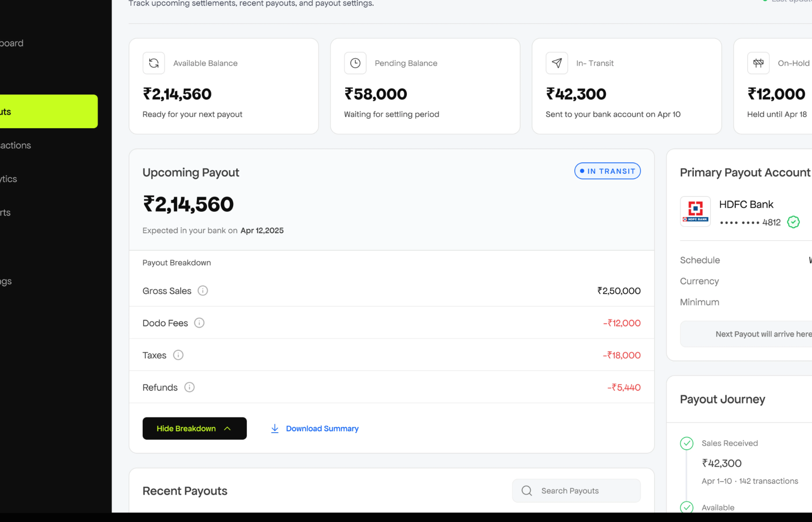The width and height of the screenshot is (812, 522).
Task: Click the Pending Balance clock icon
Action: (355, 63)
